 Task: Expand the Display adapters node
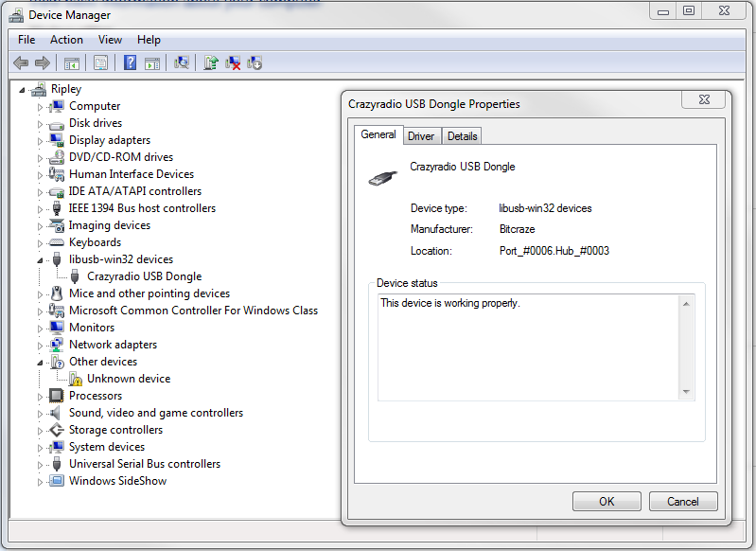(x=40, y=140)
